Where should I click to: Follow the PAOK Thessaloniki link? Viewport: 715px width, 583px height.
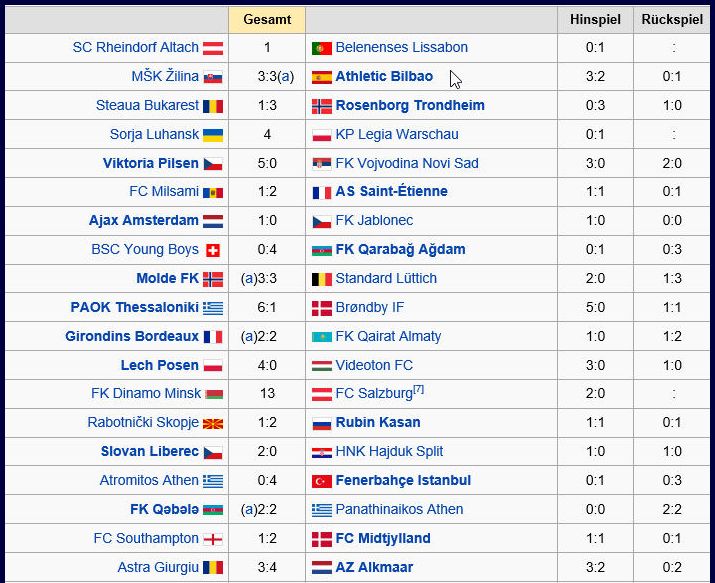click(134, 307)
